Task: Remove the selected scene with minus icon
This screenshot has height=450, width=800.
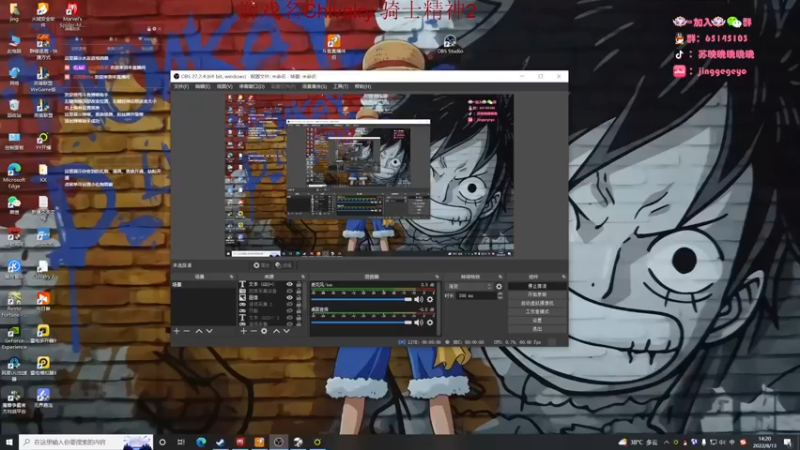Action: [187, 331]
